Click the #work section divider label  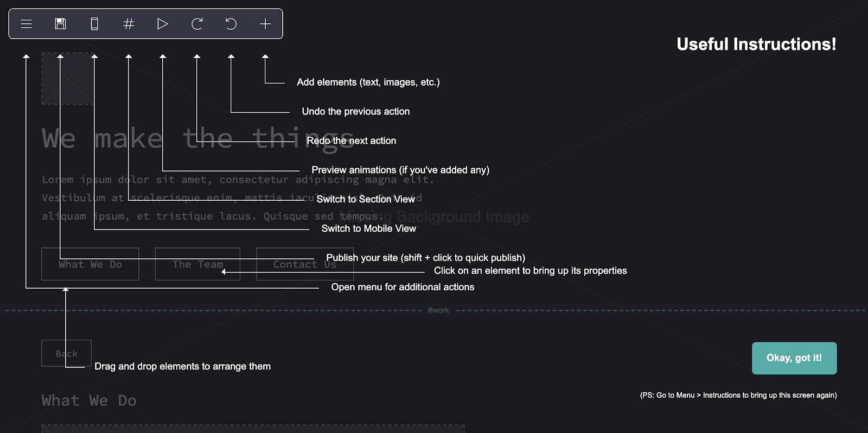pos(438,310)
